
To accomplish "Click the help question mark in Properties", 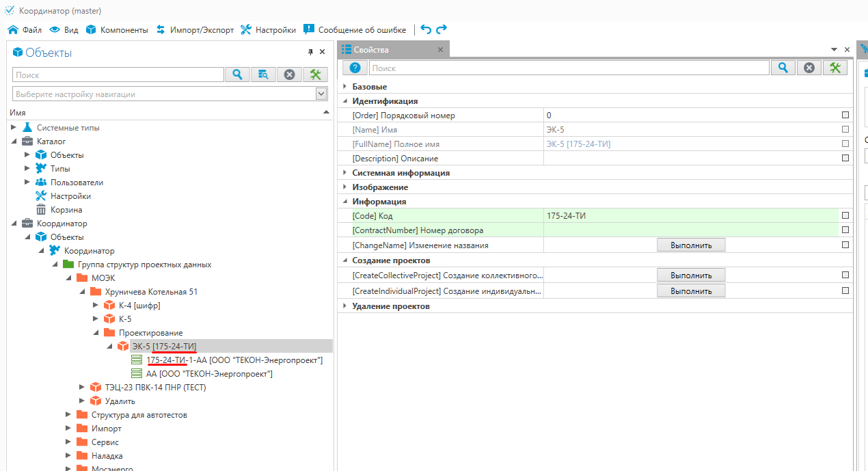I will (355, 68).
